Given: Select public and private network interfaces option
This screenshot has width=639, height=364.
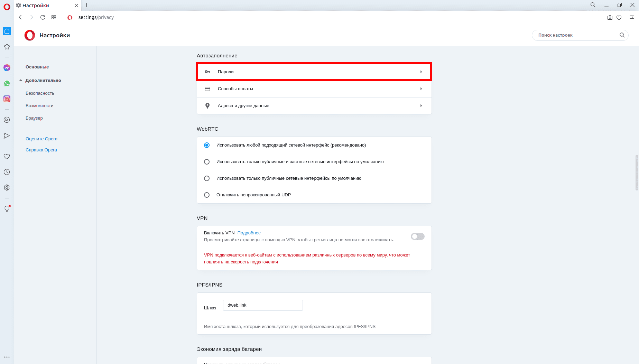Looking at the screenshot, I should 207,162.
